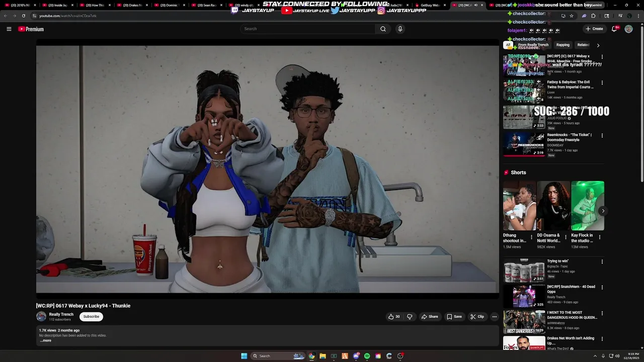Click the Shorts section heading
The height and width of the screenshot is (362, 644).
click(518, 172)
